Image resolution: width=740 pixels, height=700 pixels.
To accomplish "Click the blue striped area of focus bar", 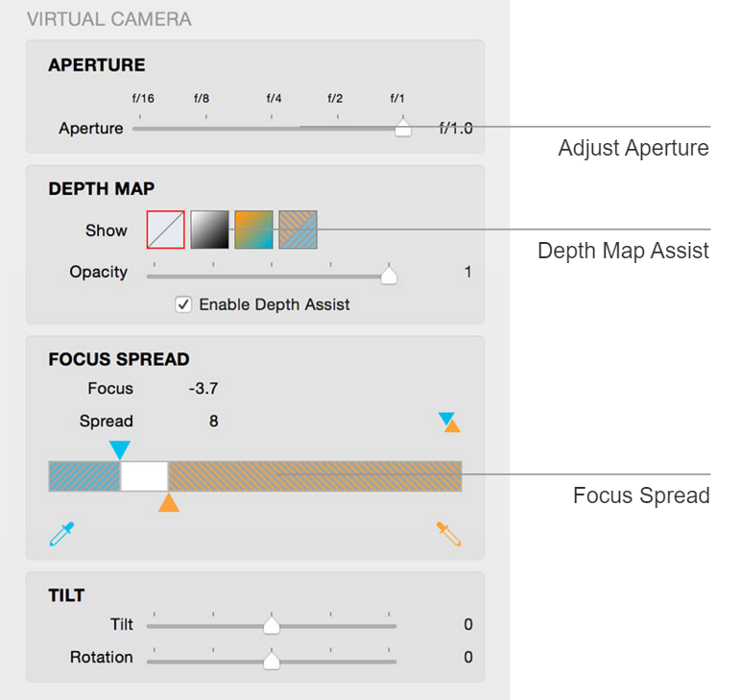I will pyautogui.click(x=84, y=476).
